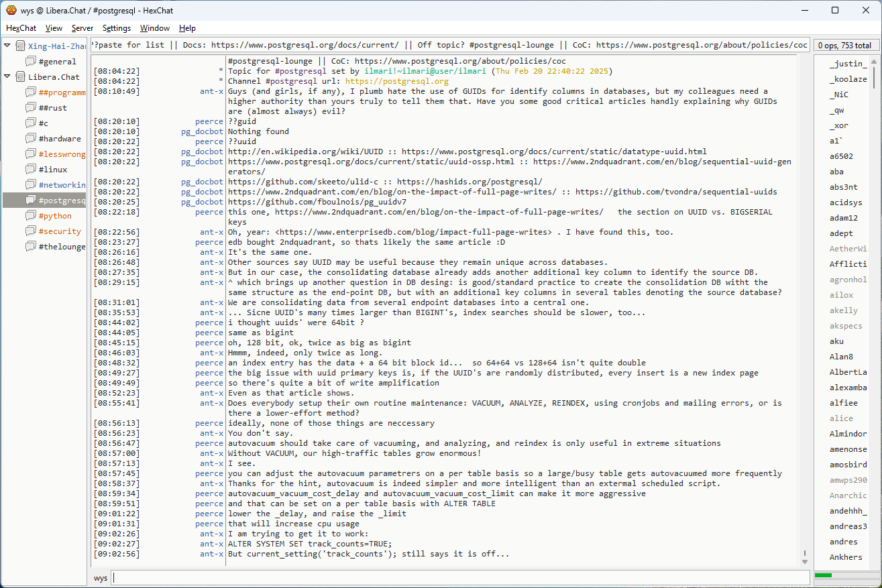This screenshot has height=588, width=882.
Task: Select user adam12 in the user list
Action: (843, 218)
